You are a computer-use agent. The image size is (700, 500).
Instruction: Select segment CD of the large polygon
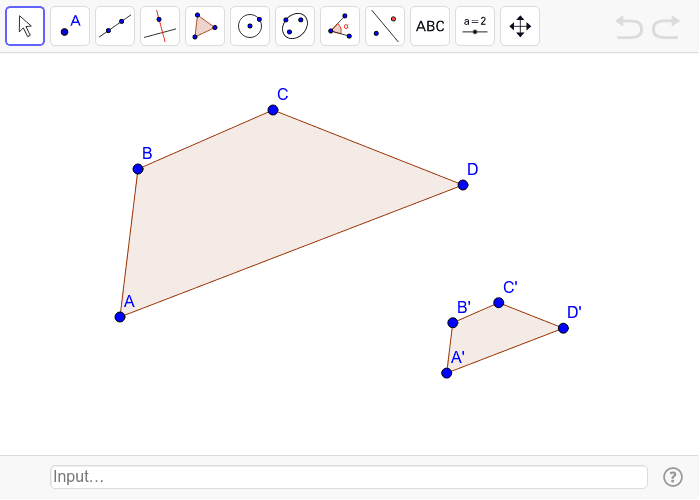pyautogui.click(x=368, y=147)
